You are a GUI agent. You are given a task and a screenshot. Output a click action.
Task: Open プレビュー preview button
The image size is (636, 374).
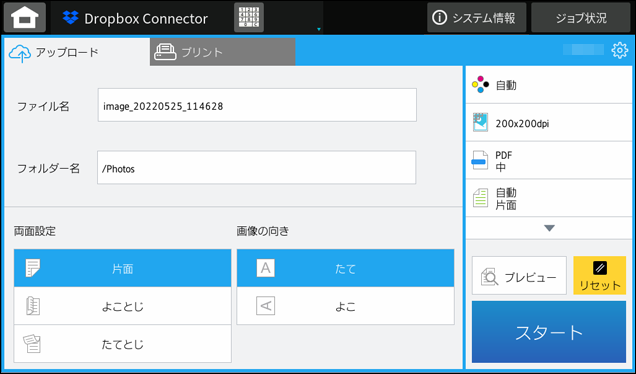519,275
